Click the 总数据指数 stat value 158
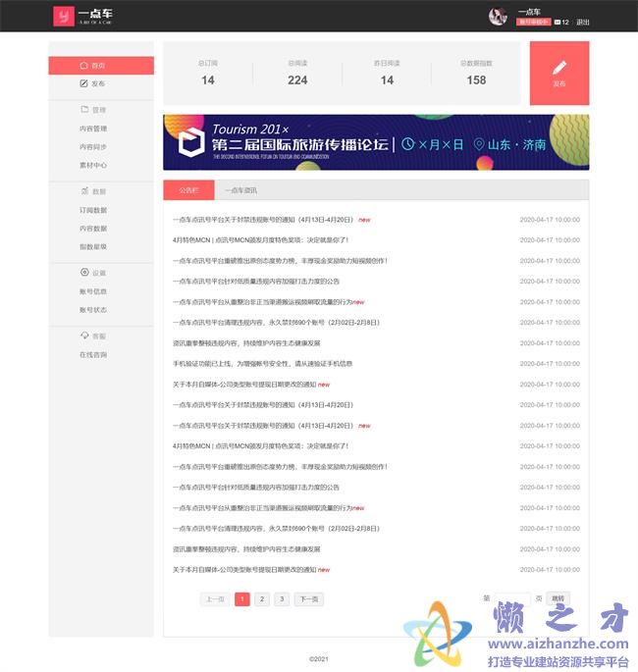638x672 pixels. point(476,80)
